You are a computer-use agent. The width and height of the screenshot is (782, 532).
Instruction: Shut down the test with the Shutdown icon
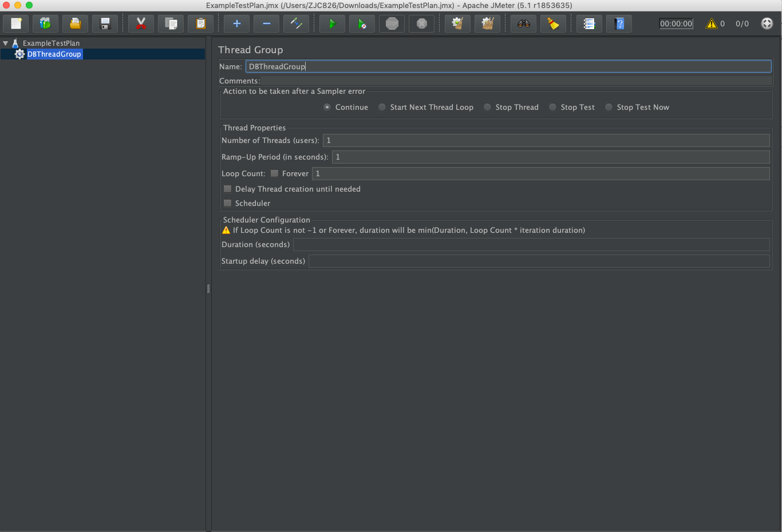[421, 23]
